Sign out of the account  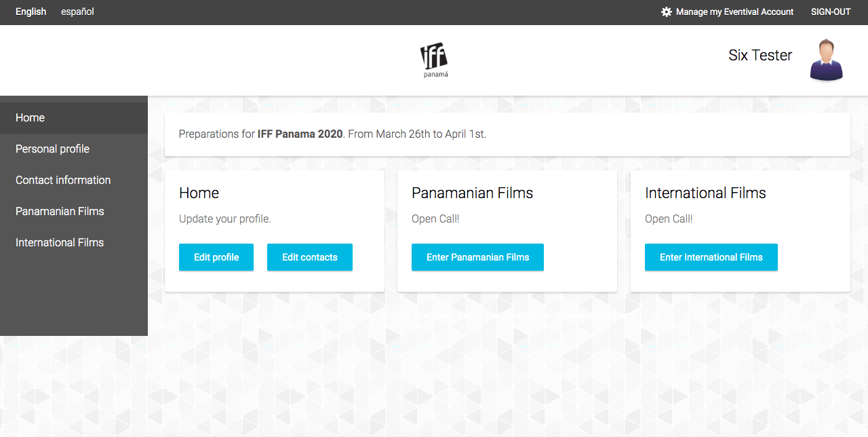831,12
